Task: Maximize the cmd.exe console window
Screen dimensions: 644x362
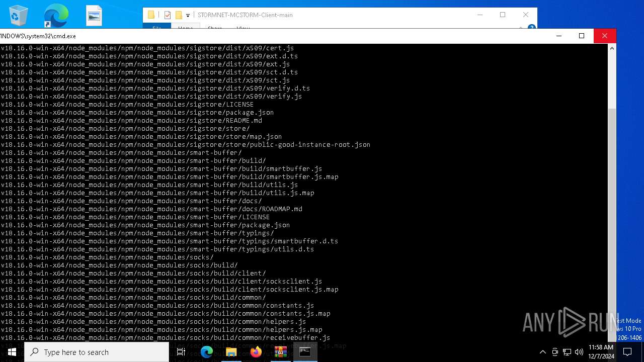Action: pyautogui.click(x=582, y=36)
